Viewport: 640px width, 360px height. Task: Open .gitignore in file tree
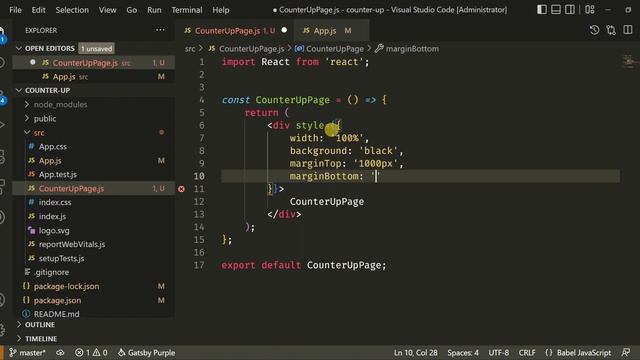tap(94, 272)
